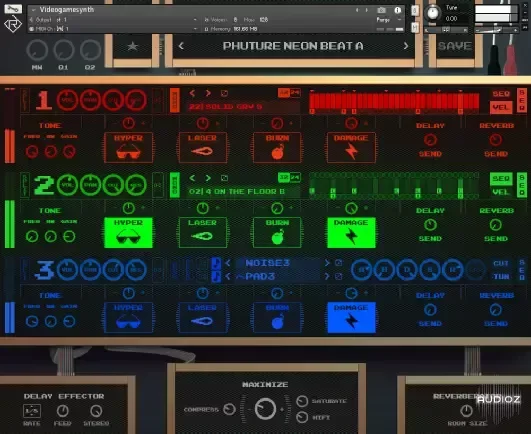Click the MAXIMIZE center knob

click(x=265, y=409)
